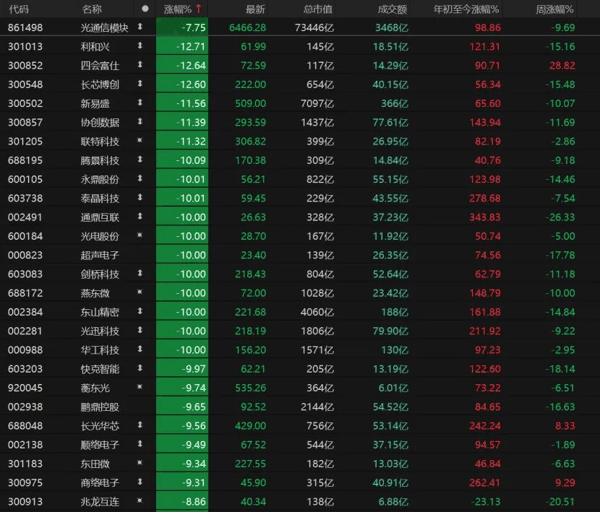Viewport: 600px width, 512px height.
Task: Click 剑桥科技 turnover 52.64亿
Action: coord(391,274)
